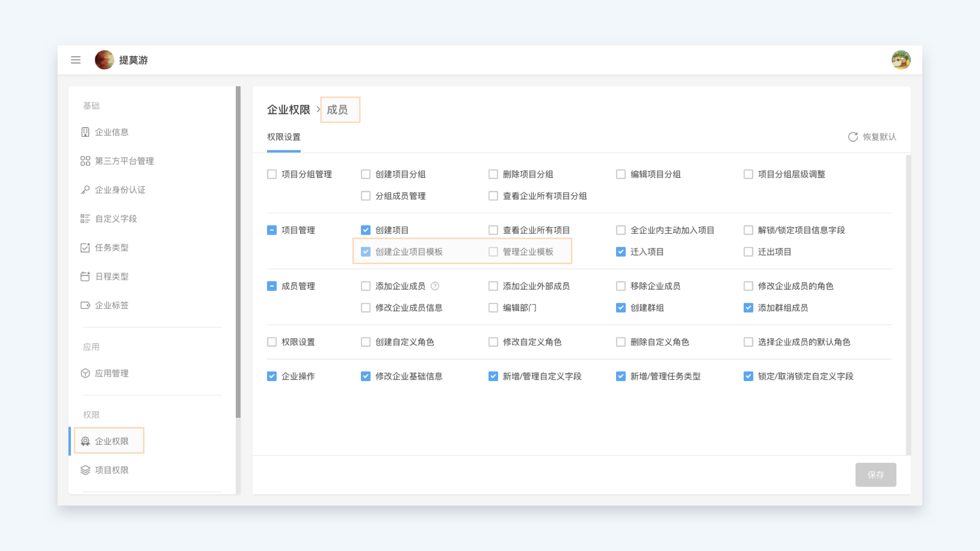Click the 任务类型 checkbox icon

(85, 247)
